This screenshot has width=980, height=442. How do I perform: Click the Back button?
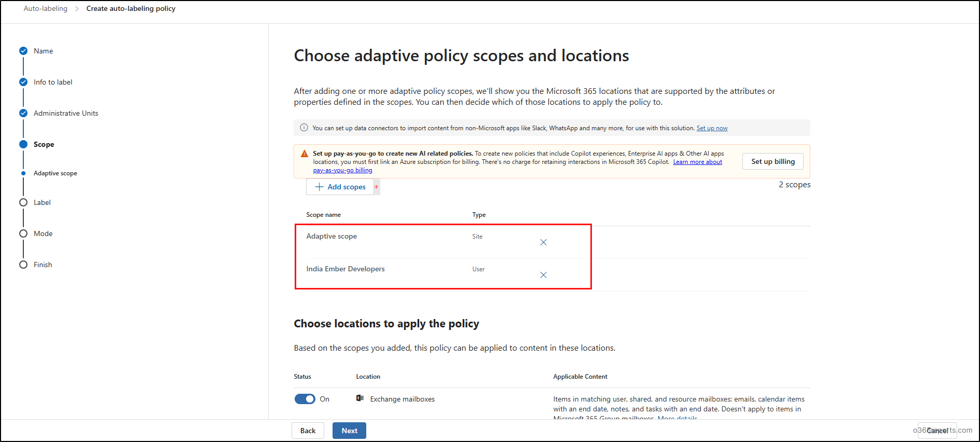coord(308,431)
